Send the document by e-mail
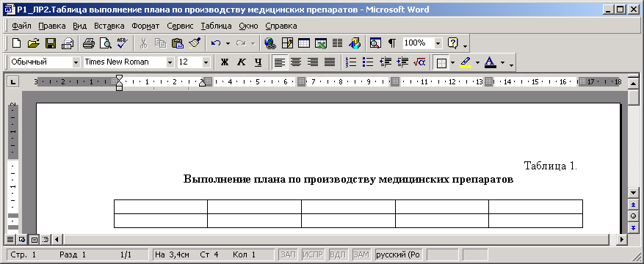The image size is (644, 264). [x=68, y=43]
